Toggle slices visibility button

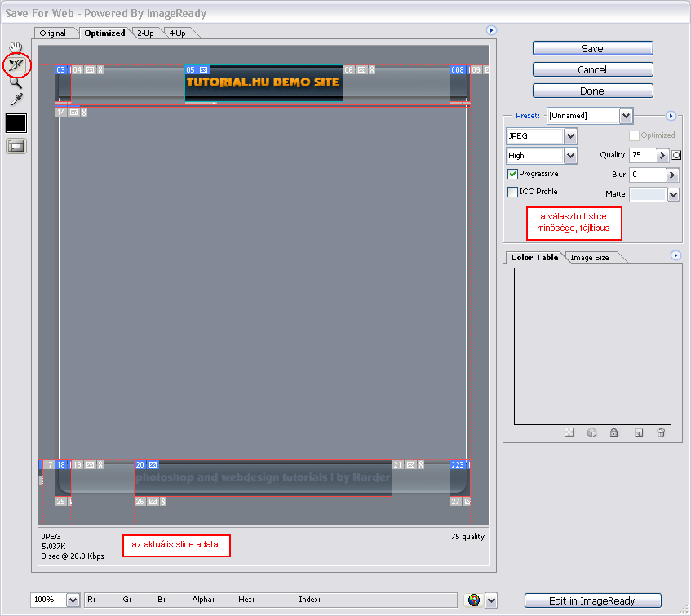(16, 146)
